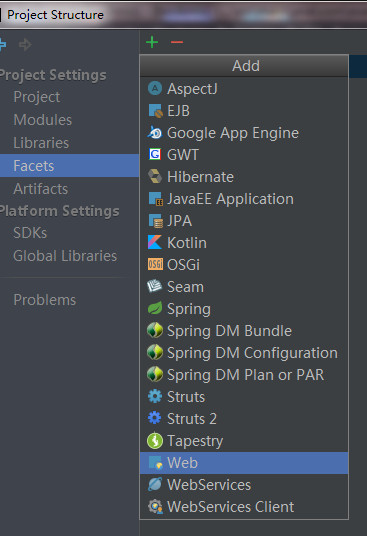Choose Spring DM Bundle entry
Image resolution: width=367 pixels, height=536 pixels.
[x=244, y=331]
